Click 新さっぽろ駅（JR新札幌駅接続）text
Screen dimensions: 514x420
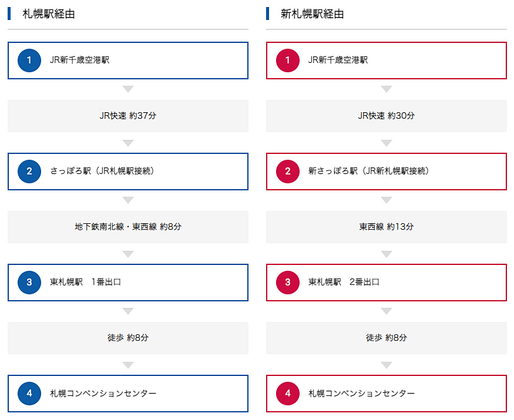click(369, 171)
